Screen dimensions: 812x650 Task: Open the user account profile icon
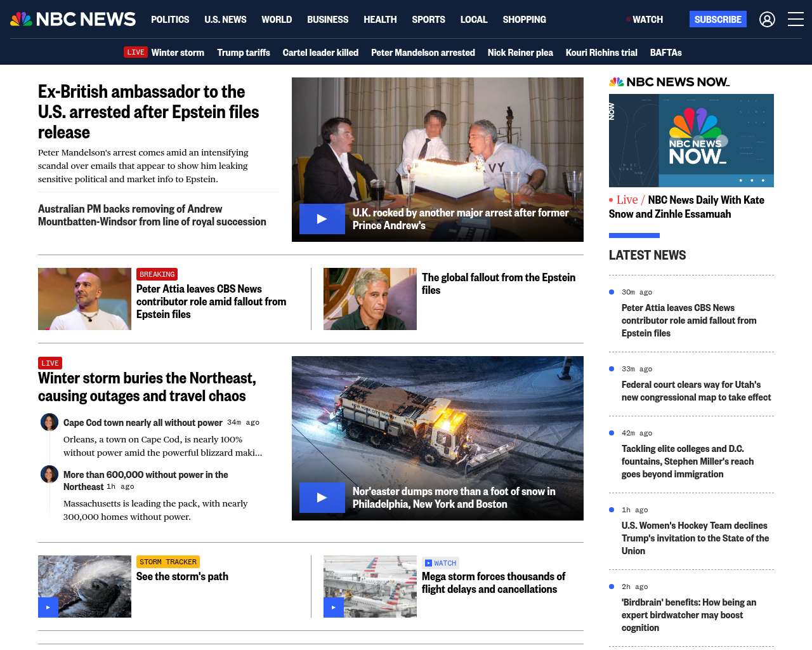click(x=767, y=20)
